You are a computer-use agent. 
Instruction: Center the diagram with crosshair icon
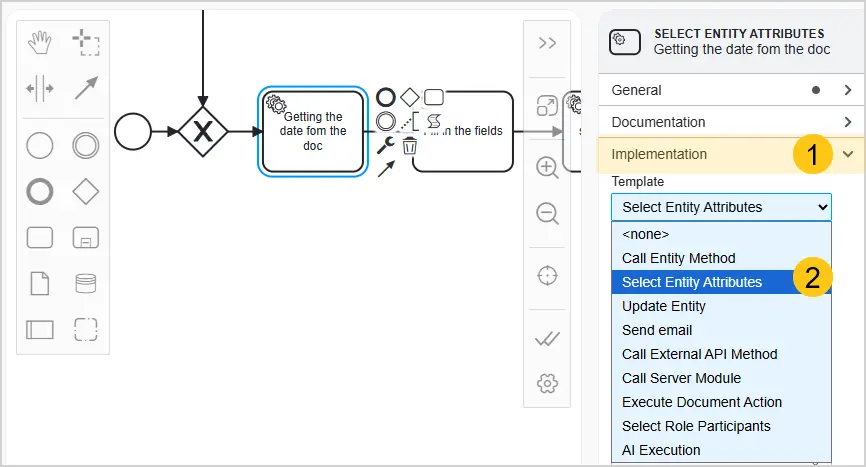point(547,275)
